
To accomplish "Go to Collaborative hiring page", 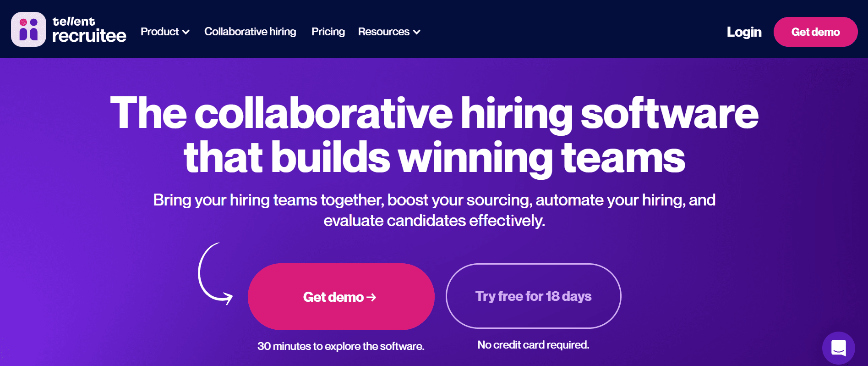I will (250, 32).
